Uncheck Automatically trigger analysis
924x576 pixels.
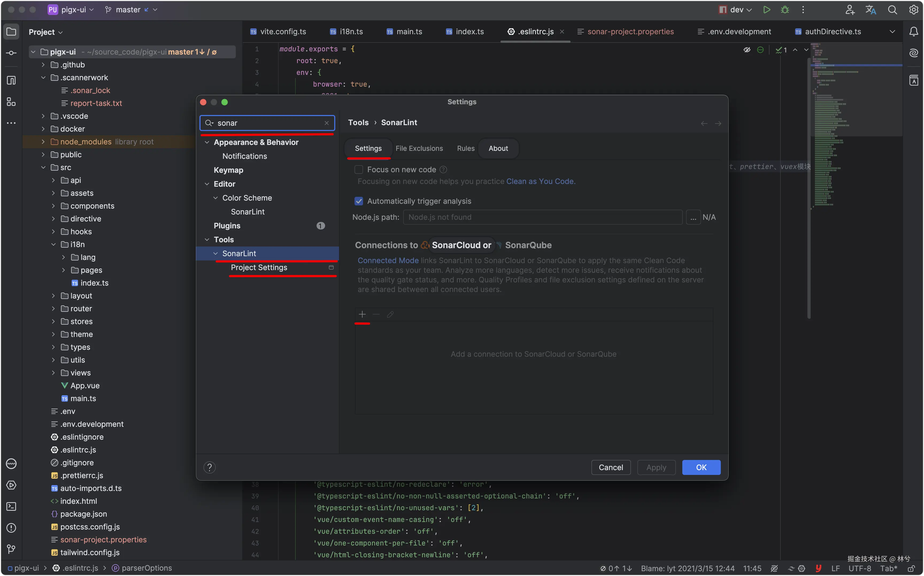pos(359,201)
